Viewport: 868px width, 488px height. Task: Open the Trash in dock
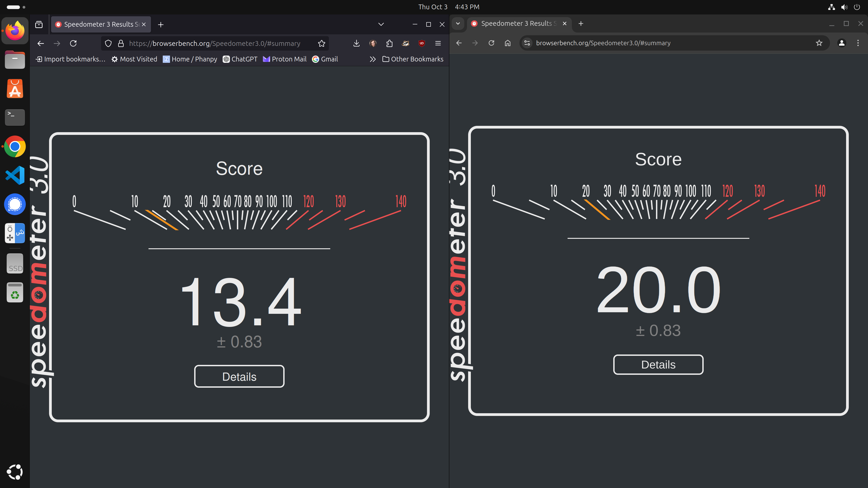pyautogui.click(x=15, y=292)
